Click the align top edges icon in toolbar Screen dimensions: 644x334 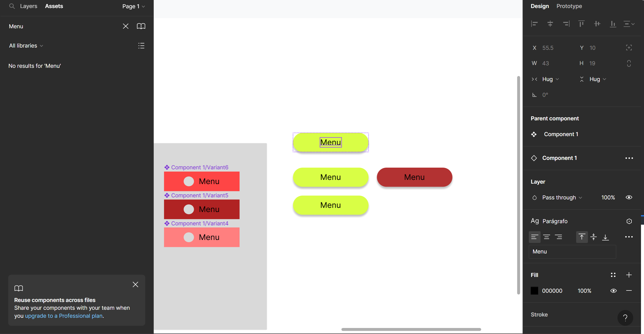(x=581, y=24)
